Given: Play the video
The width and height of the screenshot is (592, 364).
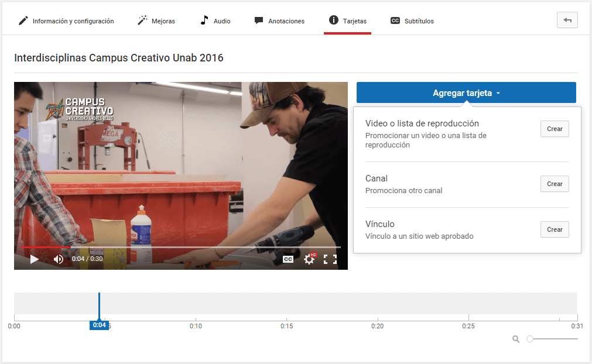Looking at the screenshot, I should tap(35, 259).
